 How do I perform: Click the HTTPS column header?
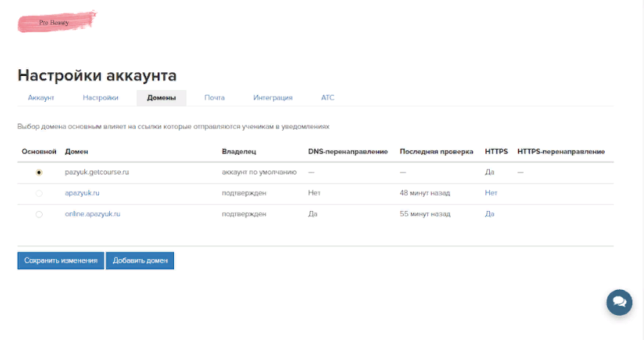[x=496, y=151]
